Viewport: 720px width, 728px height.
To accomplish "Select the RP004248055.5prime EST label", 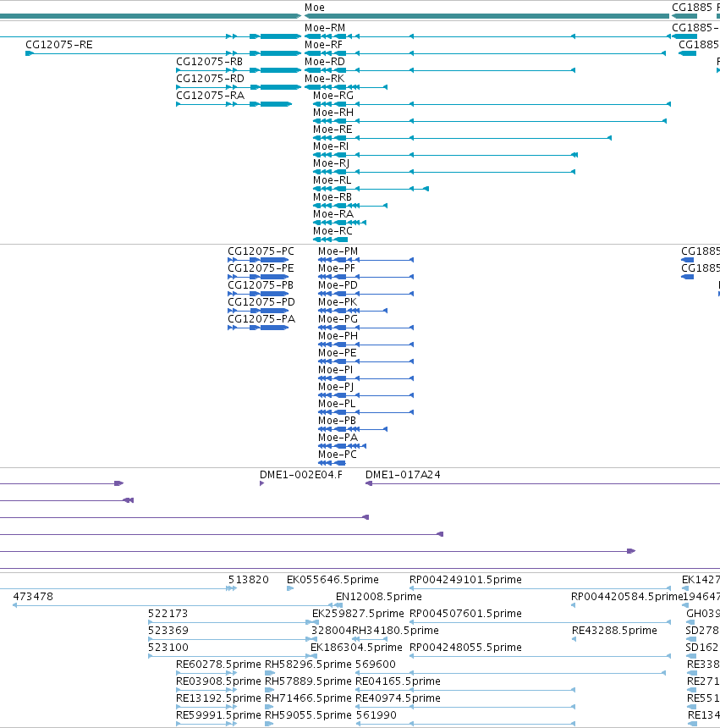I will click(x=465, y=648).
